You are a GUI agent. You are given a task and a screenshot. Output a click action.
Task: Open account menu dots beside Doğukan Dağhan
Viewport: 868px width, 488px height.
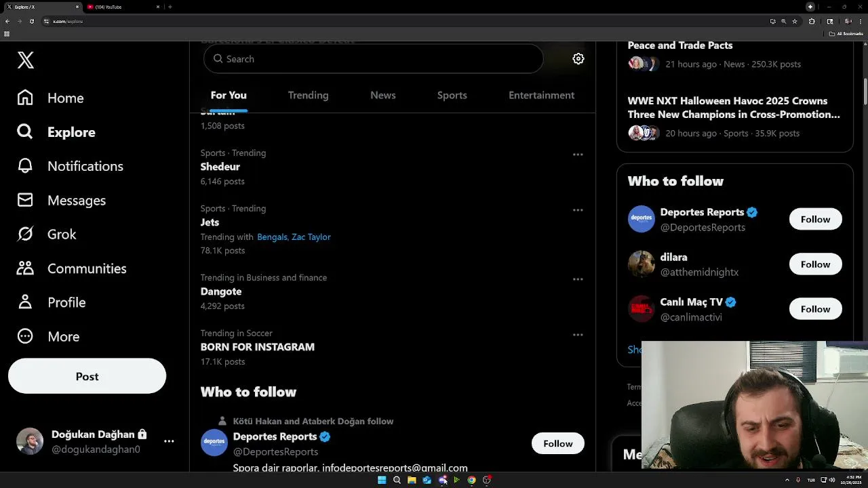pos(169,441)
